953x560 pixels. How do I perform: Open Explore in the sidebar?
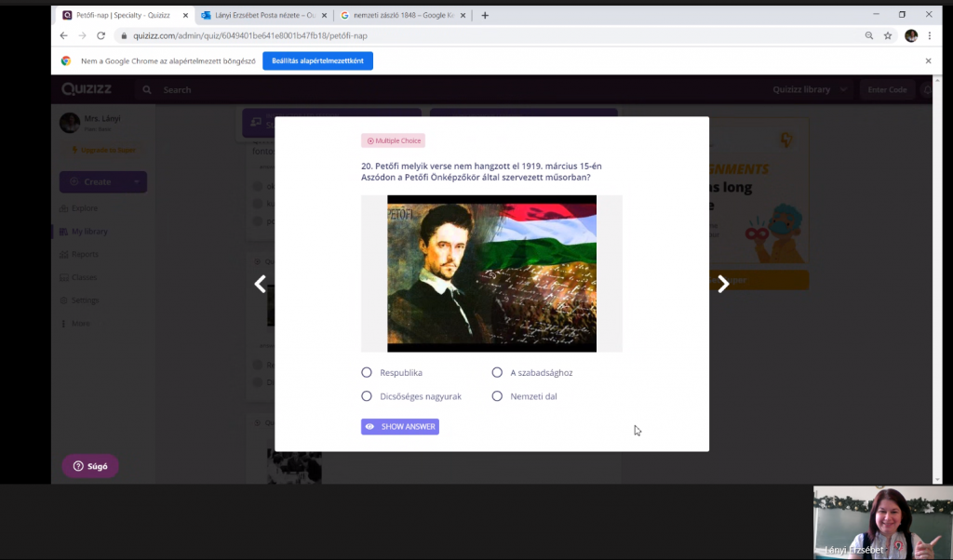pyautogui.click(x=79, y=208)
